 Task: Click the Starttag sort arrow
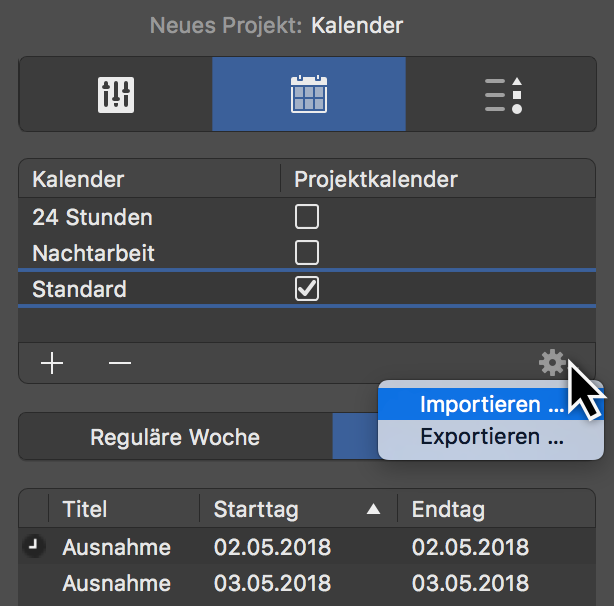pyautogui.click(x=373, y=510)
